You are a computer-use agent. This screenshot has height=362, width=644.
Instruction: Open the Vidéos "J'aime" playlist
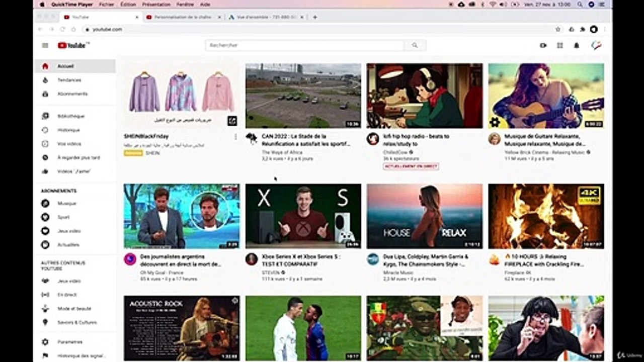tap(75, 171)
